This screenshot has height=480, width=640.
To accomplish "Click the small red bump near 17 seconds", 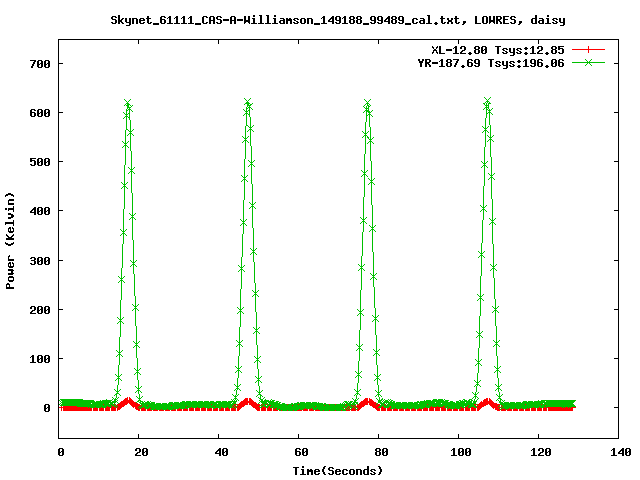I will (x=128, y=402).
